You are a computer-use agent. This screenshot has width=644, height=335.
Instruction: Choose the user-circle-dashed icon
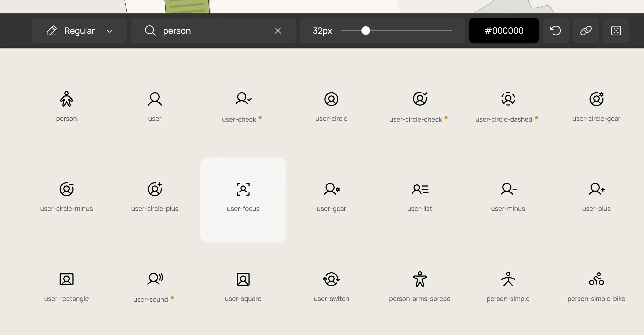tap(508, 99)
